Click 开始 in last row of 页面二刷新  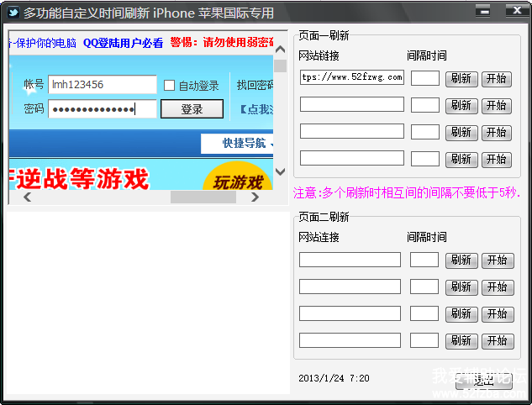pyautogui.click(x=497, y=341)
